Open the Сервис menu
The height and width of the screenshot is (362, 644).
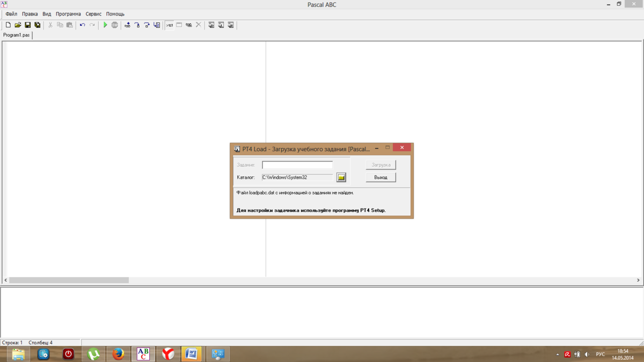(x=93, y=14)
